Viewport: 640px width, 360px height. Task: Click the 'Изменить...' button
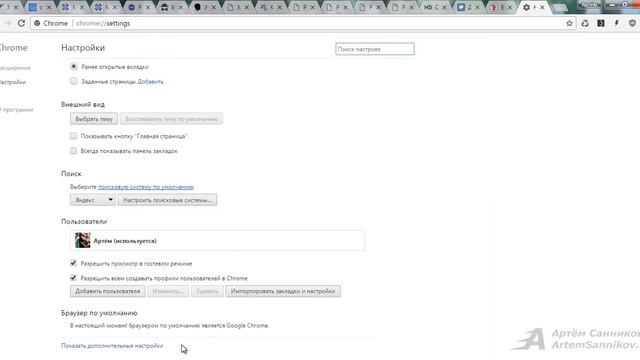[x=168, y=291]
